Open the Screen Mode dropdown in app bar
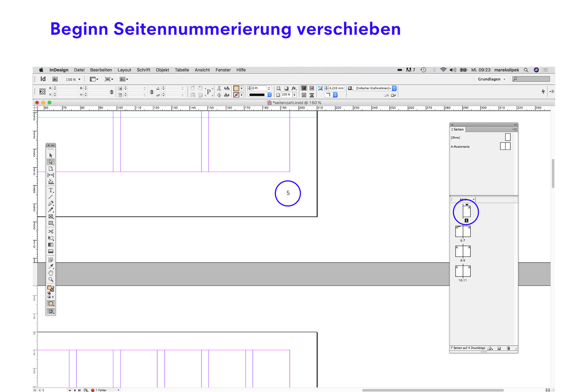588x392 pixels. [x=109, y=79]
